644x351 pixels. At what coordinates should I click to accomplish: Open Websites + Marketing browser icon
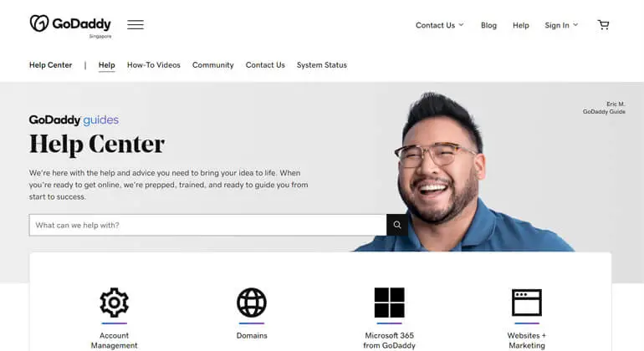click(527, 303)
